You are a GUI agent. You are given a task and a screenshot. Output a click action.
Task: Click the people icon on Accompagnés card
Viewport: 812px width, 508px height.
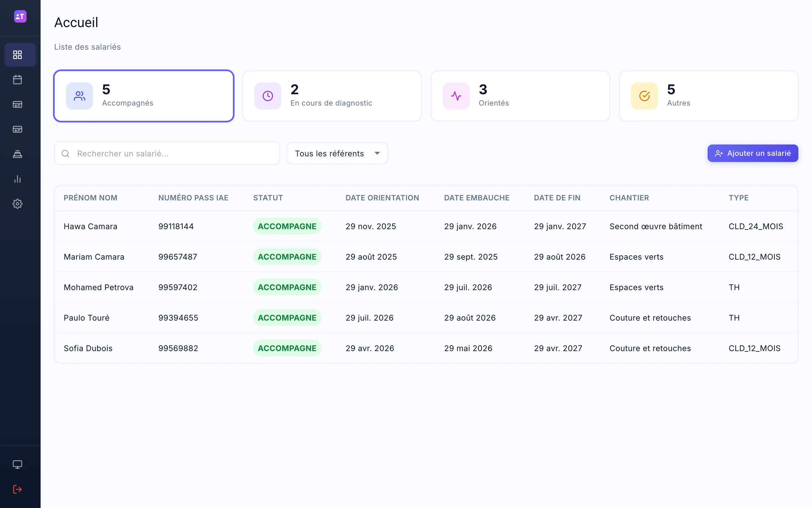coord(80,96)
